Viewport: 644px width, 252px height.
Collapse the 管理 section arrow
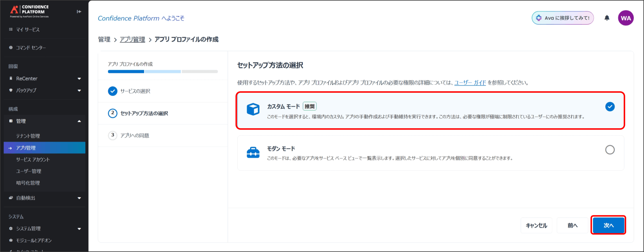coord(79,121)
